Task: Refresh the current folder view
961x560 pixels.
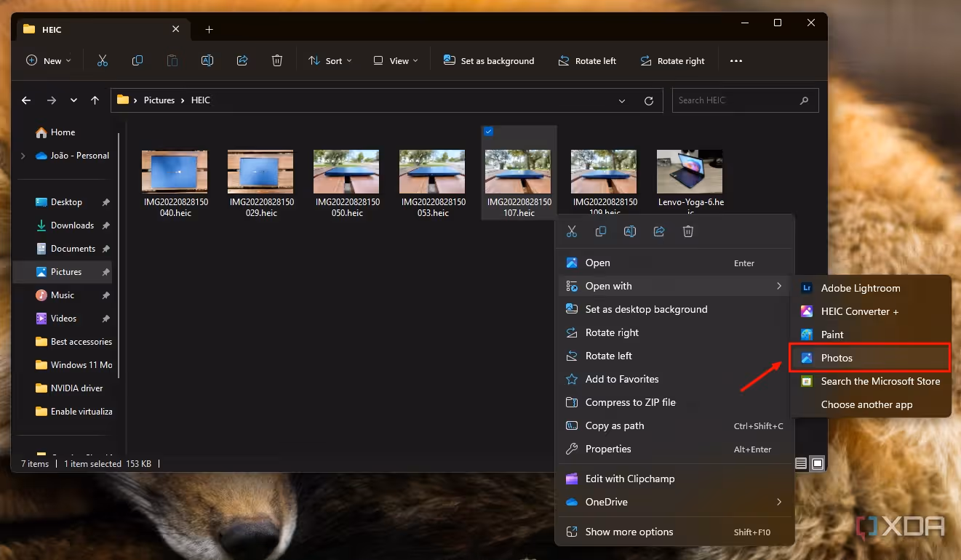Action: pyautogui.click(x=649, y=100)
